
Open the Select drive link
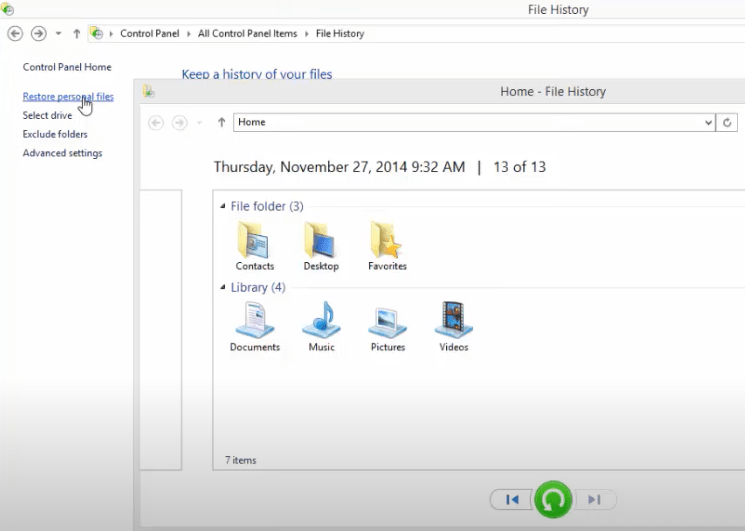tap(47, 116)
